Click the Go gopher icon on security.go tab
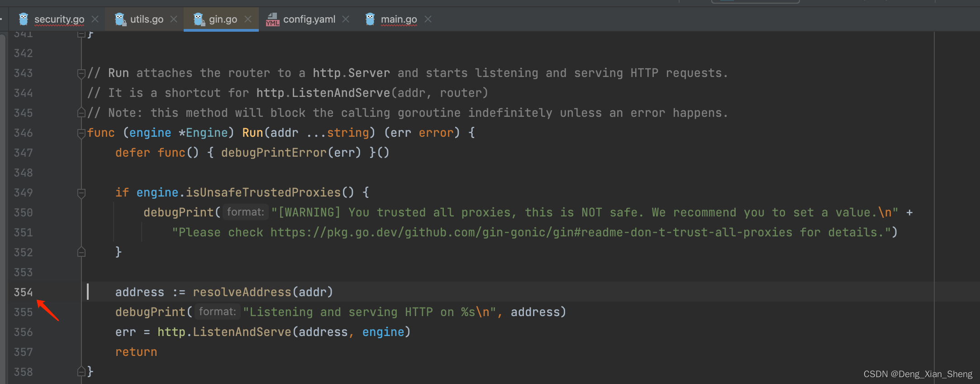 [x=24, y=19]
